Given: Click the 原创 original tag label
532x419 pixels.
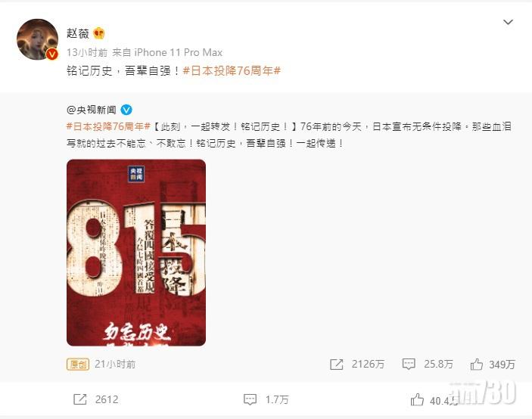Looking at the screenshot, I should (78, 365).
